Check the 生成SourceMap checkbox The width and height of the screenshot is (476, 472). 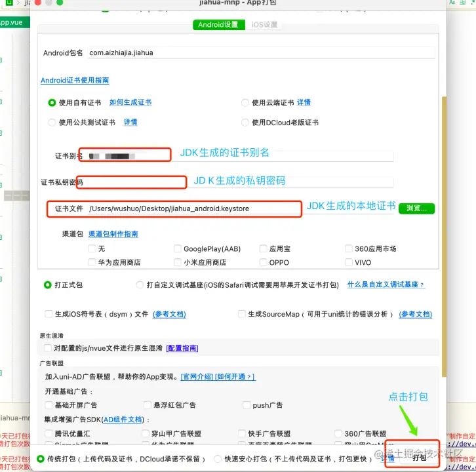coord(242,314)
